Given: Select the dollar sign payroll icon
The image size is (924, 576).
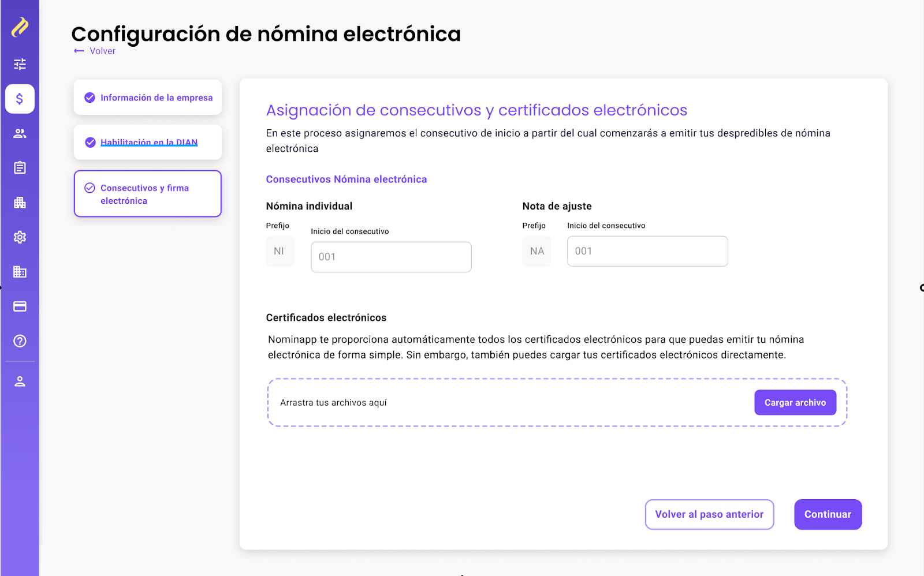Looking at the screenshot, I should point(20,99).
